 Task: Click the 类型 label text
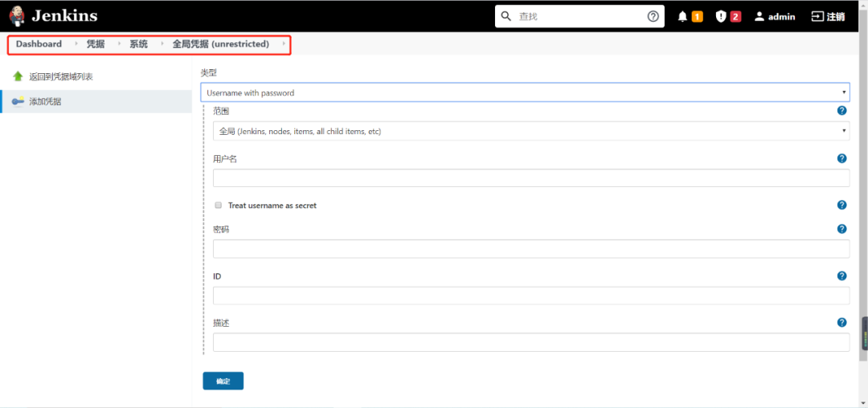click(208, 72)
